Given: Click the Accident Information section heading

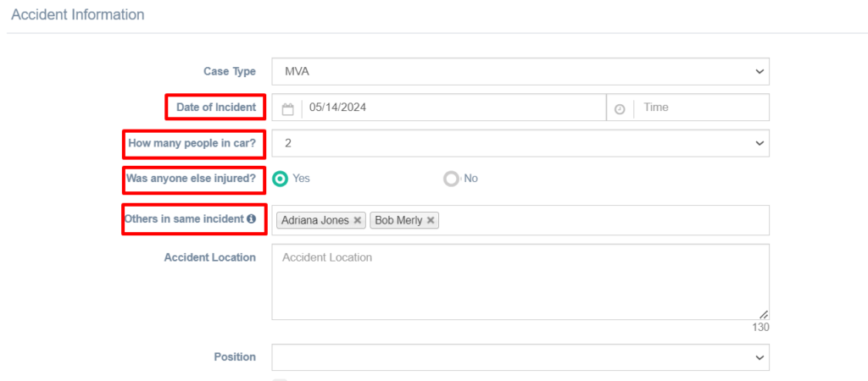Looking at the screenshot, I should [78, 15].
